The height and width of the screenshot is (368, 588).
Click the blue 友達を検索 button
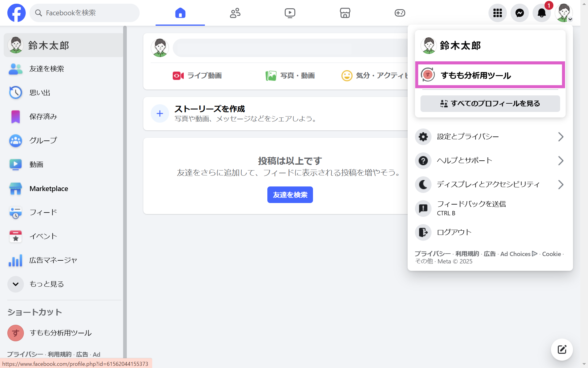pyautogui.click(x=290, y=195)
